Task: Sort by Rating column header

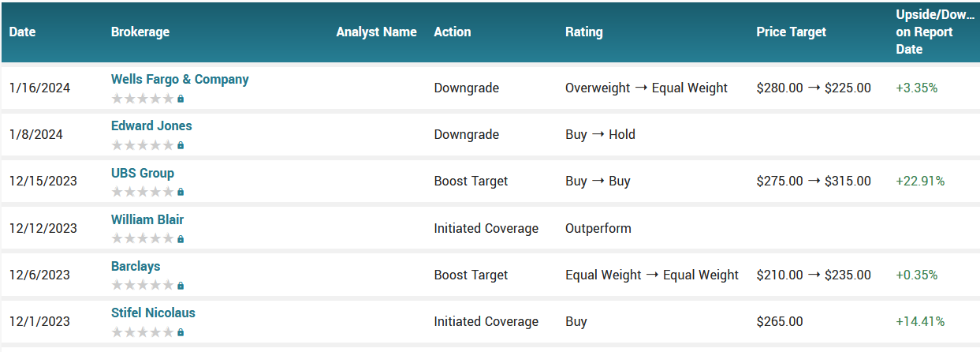Action: 583,32
